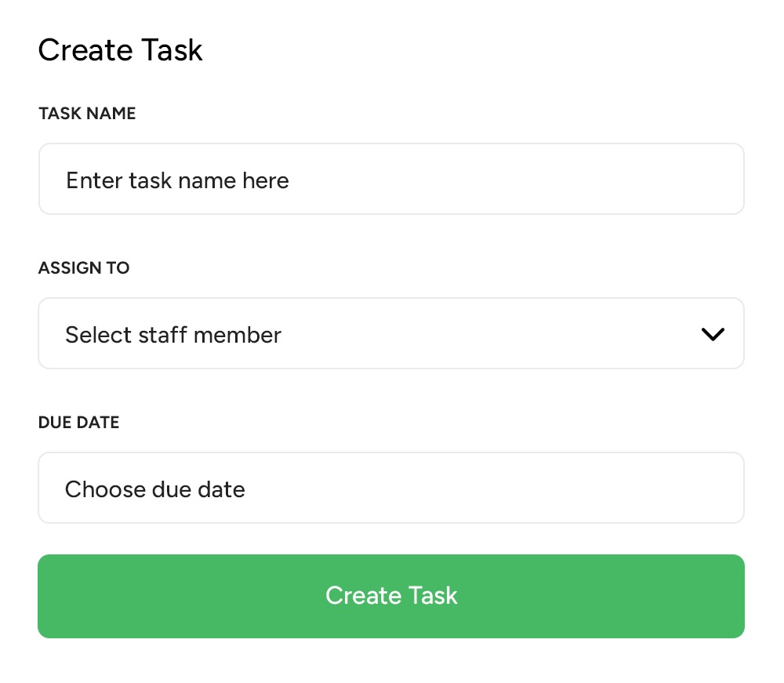Focus the Choose due date field
The image size is (784, 683).
(x=390, y=489)
